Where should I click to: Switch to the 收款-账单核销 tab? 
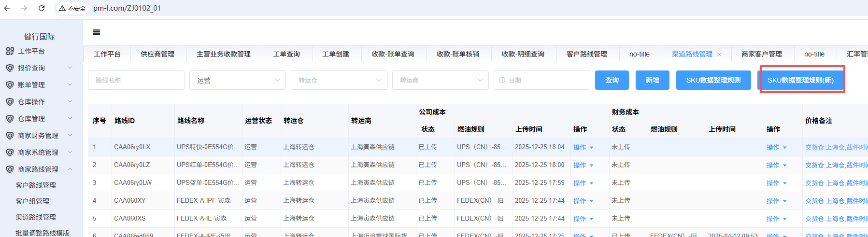(457, 54)
